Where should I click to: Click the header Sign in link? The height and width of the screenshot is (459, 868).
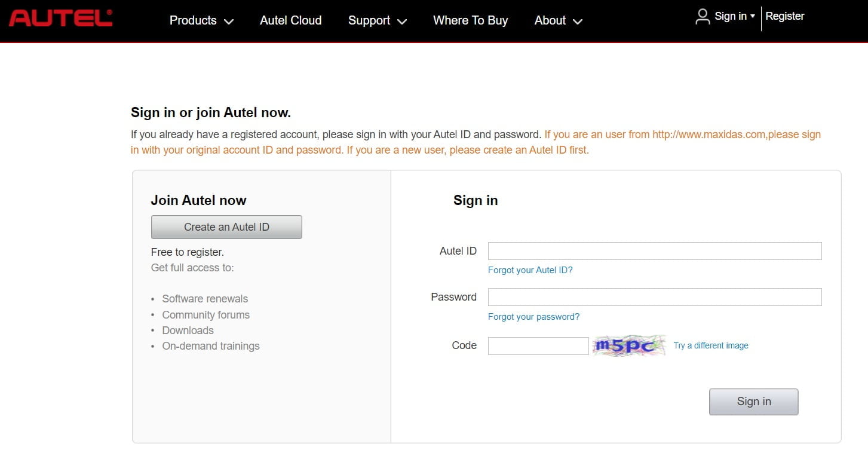click(x=731, y=16)
